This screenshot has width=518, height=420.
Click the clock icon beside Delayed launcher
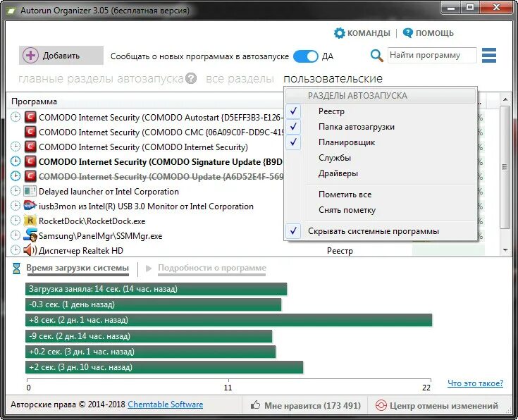16,191
